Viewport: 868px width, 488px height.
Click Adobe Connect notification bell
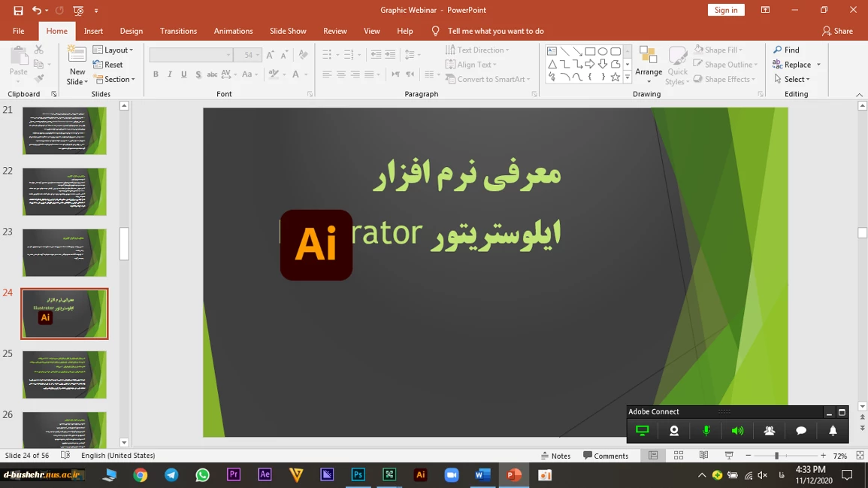coord(833,431)
